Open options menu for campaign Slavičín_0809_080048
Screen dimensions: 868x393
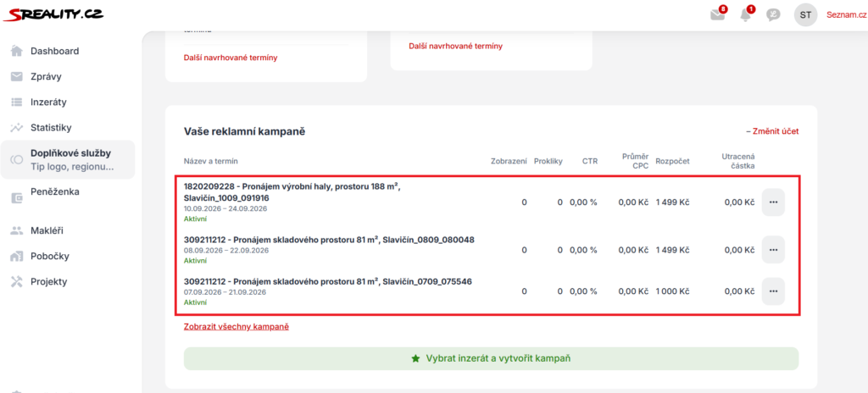tap(773, 250)
